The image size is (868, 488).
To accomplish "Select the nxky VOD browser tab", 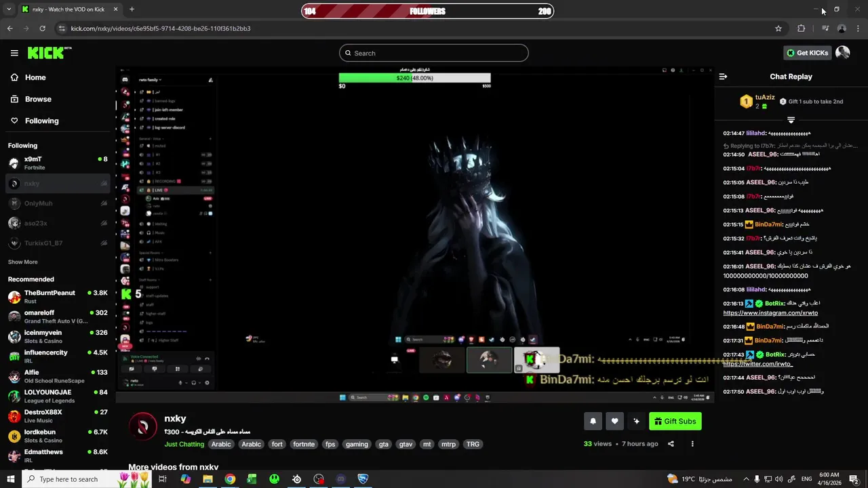I will [x=69, y=9].
